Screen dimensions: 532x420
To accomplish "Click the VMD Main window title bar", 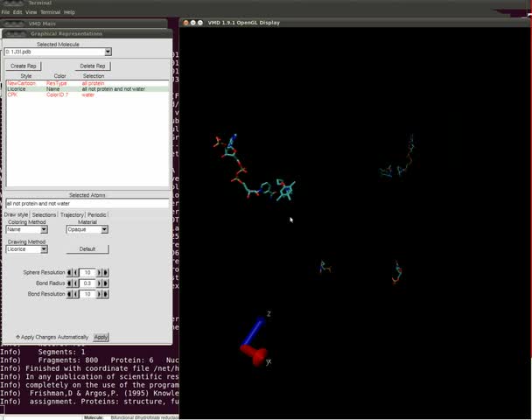I will click(x=84, y=24).
